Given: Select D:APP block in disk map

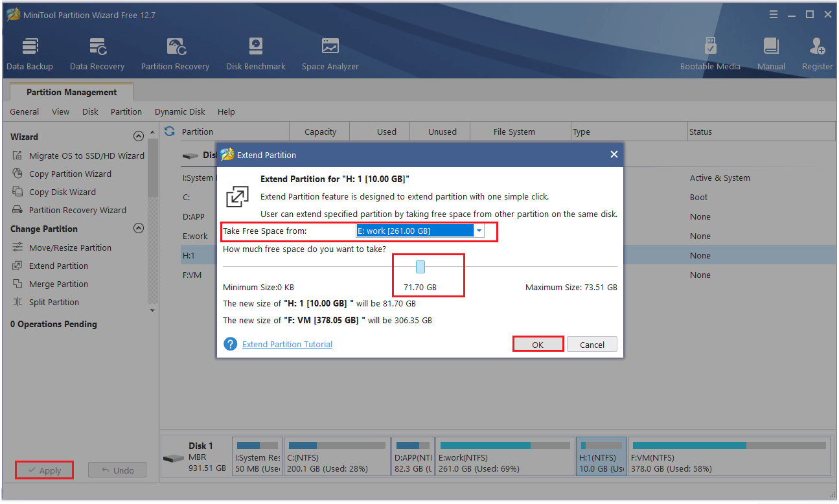Looking at the screenshot, I should click(x=412, y=457).
